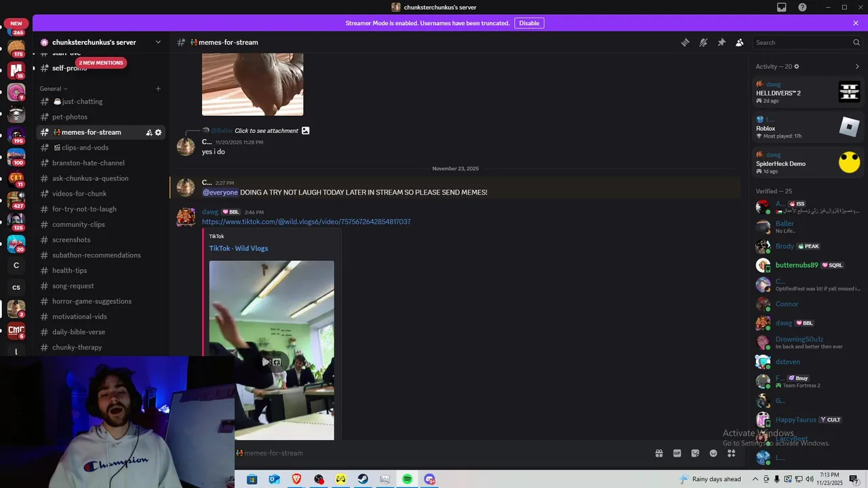Open Activity settings gear icon
Image resolution: width=868 pixels, height=488 pixels.
(797, 66)
